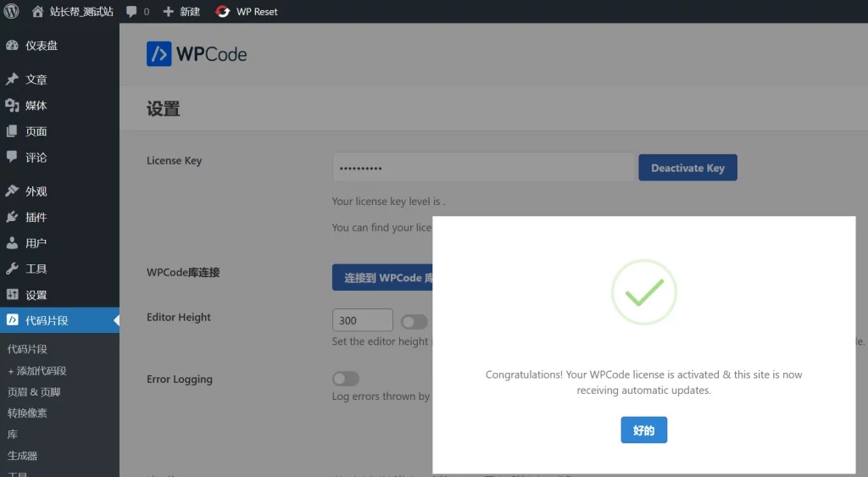The height and width of the screenshot is (477, 868).
Task: Click the 外观 appearance brush icon
Action: 12,191
